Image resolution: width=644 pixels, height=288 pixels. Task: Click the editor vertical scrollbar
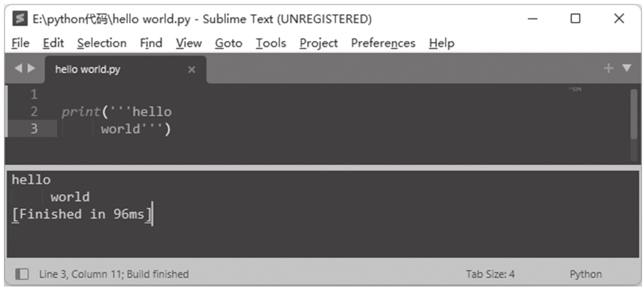pos(634,114)
